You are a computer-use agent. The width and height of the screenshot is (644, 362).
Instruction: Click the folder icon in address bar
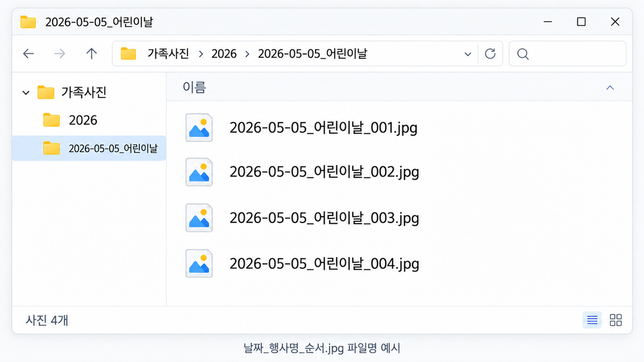point(128,53)
